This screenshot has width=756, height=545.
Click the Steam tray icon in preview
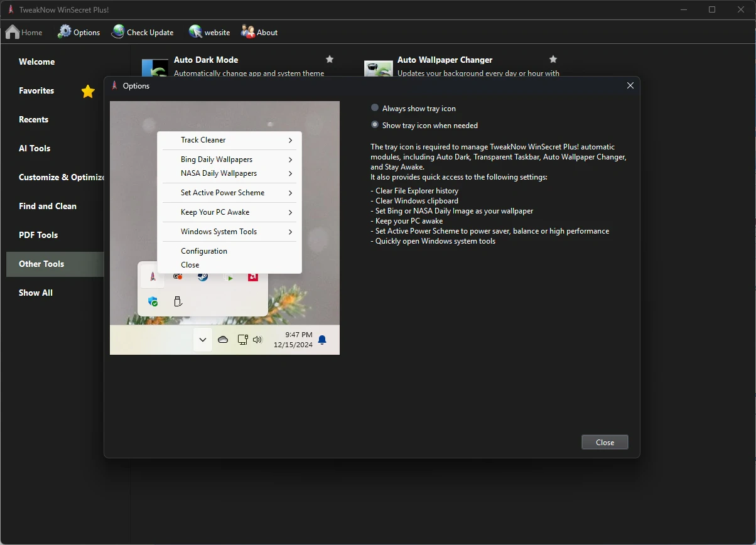(203, 276)
